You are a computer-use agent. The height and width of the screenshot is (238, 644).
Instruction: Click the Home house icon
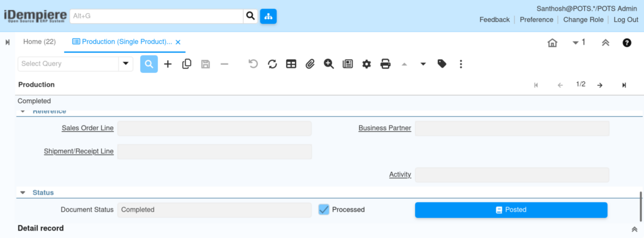(x=552, y=43)
